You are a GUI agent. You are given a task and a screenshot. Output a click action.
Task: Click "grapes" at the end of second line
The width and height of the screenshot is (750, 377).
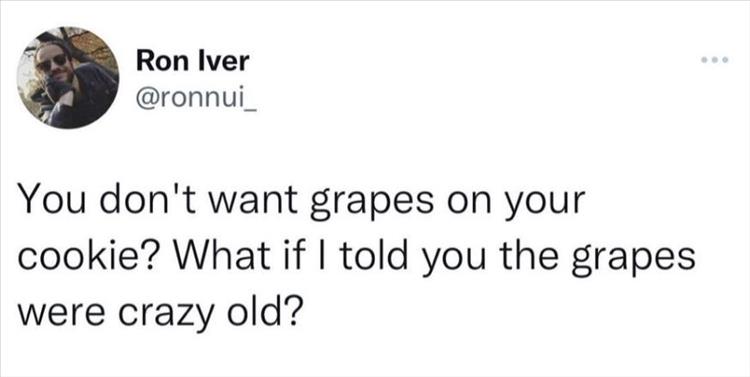644,257
